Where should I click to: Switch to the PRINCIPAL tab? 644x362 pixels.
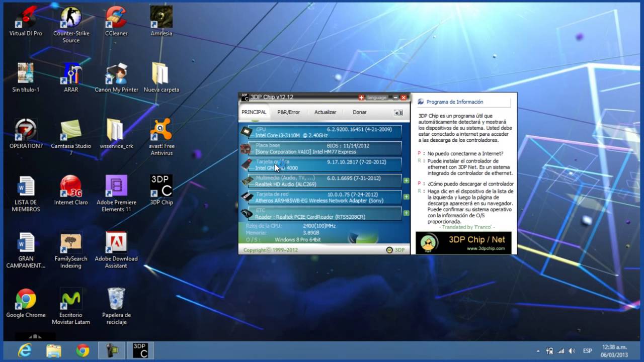pyautogui.click(x=254, y=112)
